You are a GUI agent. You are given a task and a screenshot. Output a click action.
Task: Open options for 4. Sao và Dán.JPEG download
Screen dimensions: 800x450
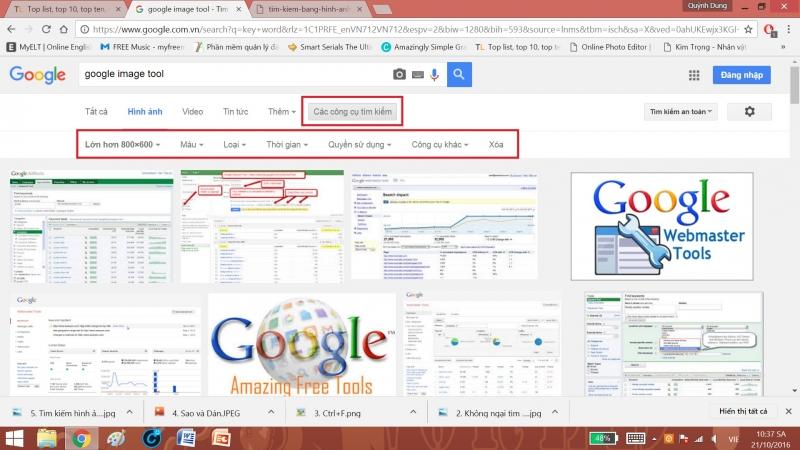tap(271, 412)
